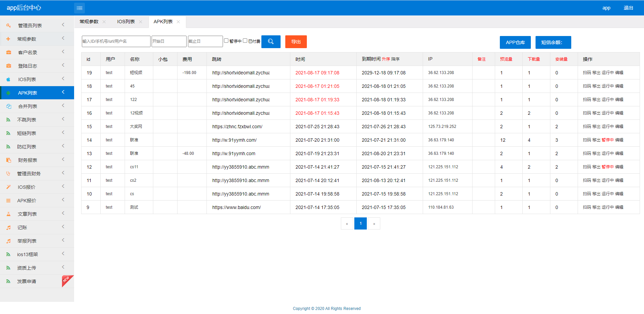Toggle the sidebar hamburger menu icon

pyautogui.click(x=79, y=8)
